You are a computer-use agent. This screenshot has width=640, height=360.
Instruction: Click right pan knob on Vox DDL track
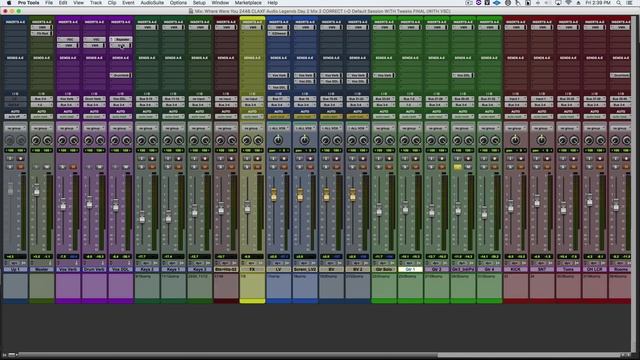coord(127,141)
